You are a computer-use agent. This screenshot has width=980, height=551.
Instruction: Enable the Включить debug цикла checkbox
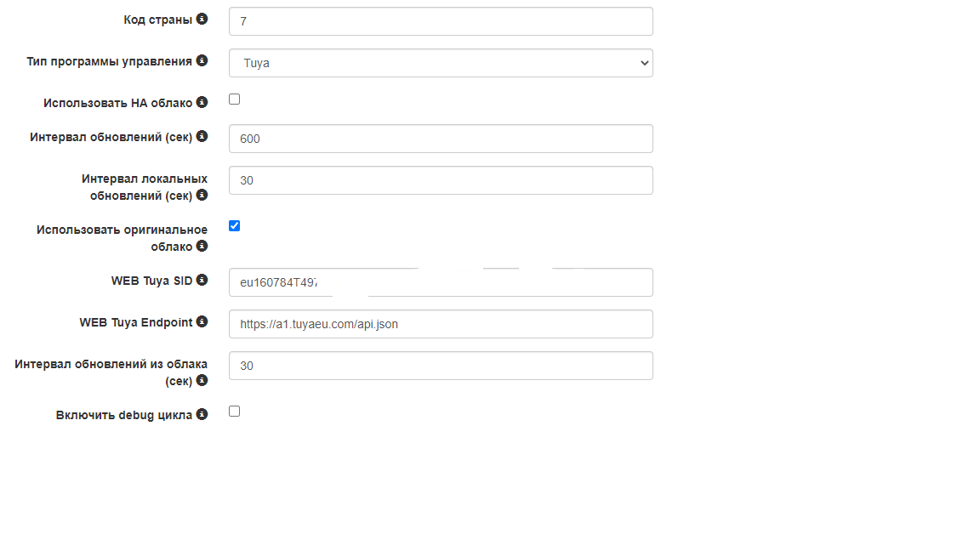[x=235, y=412]
